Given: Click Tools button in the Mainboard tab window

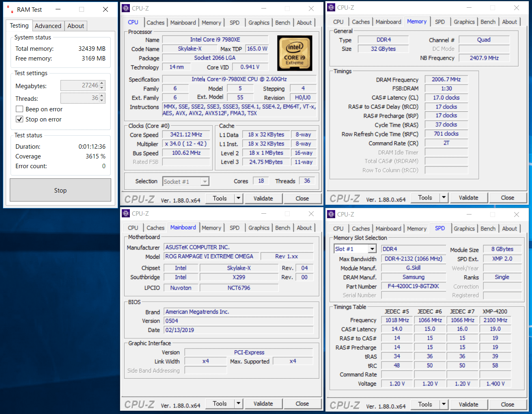Looking at the screenshot, I should (x=220, y=403).
